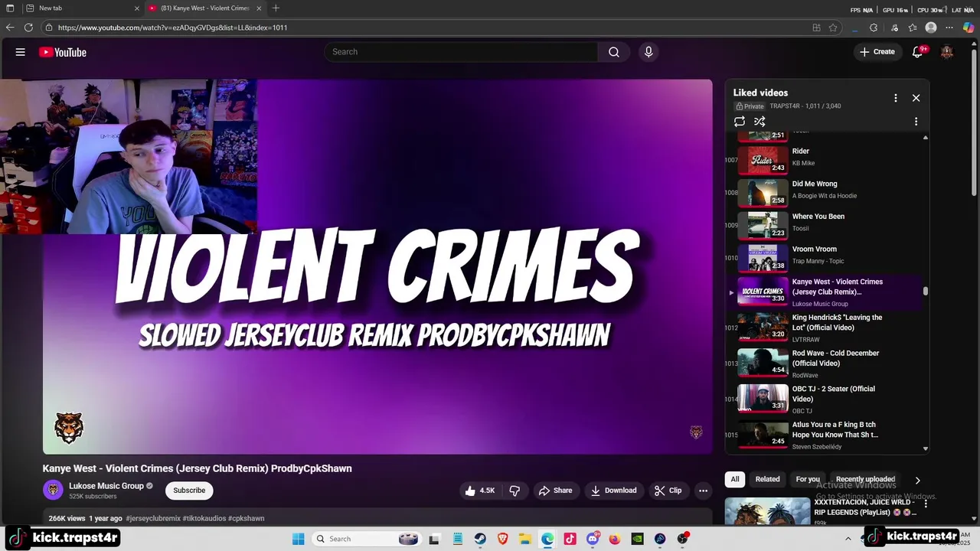
Task: Add page to favorites star
Action: pos(833,28)
